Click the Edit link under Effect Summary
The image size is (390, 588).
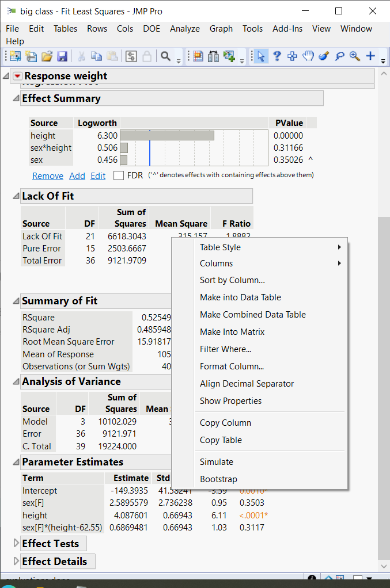click(x=98, y=175)
